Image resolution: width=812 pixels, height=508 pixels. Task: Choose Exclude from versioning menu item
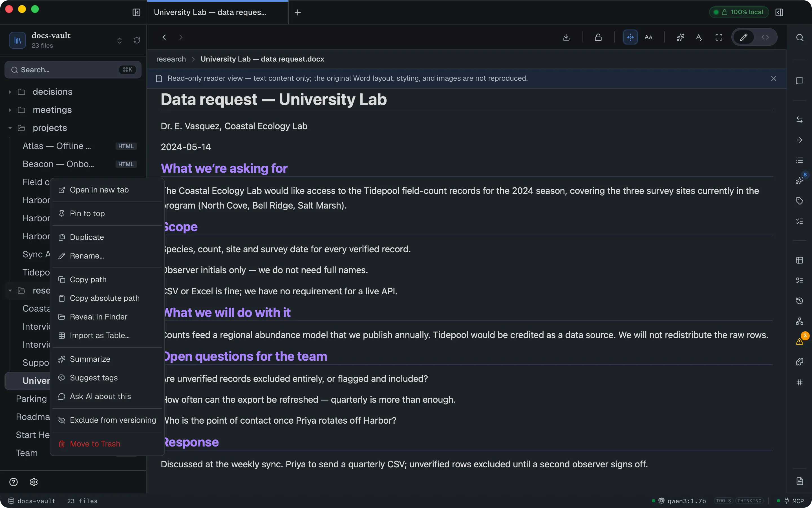107,420
